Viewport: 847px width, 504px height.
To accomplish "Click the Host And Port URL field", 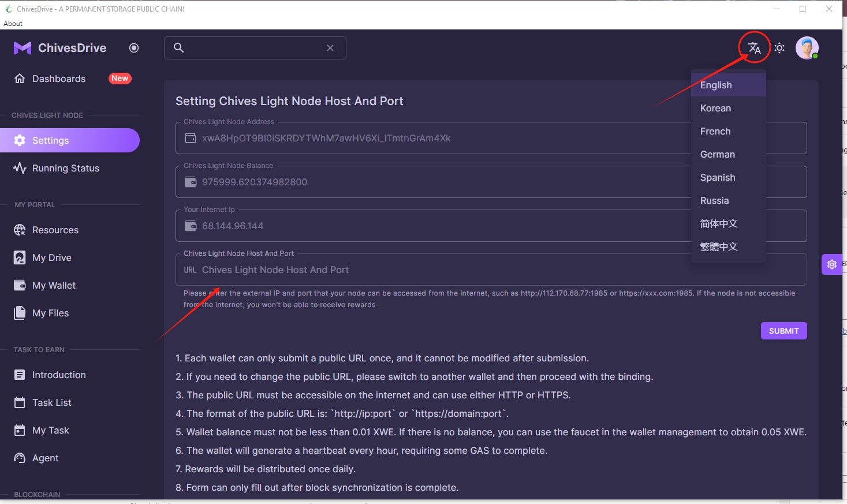I will coord(491,270).
